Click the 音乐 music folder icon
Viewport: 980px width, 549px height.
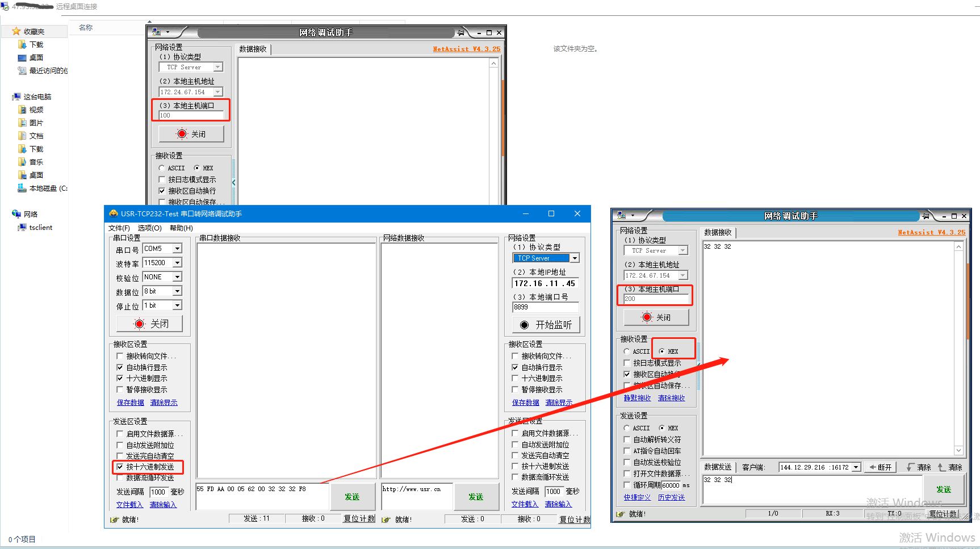tap(23, 162)
